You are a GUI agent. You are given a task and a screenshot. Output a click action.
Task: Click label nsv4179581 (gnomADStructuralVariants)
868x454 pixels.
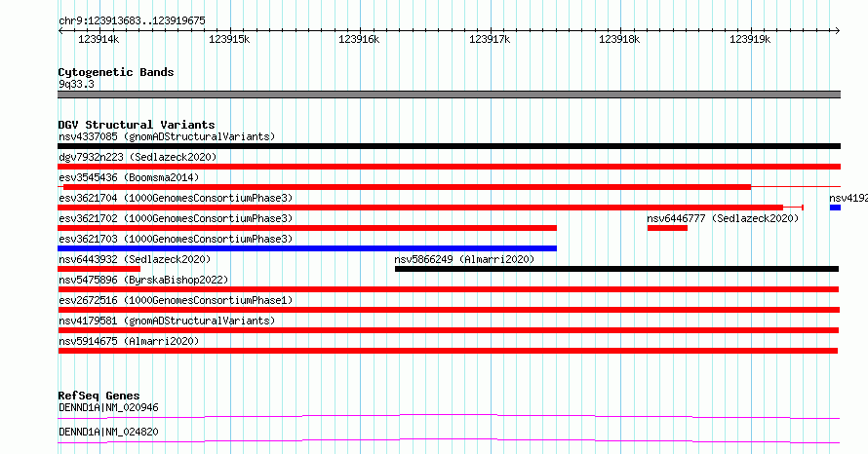click(x=167, y=321)
